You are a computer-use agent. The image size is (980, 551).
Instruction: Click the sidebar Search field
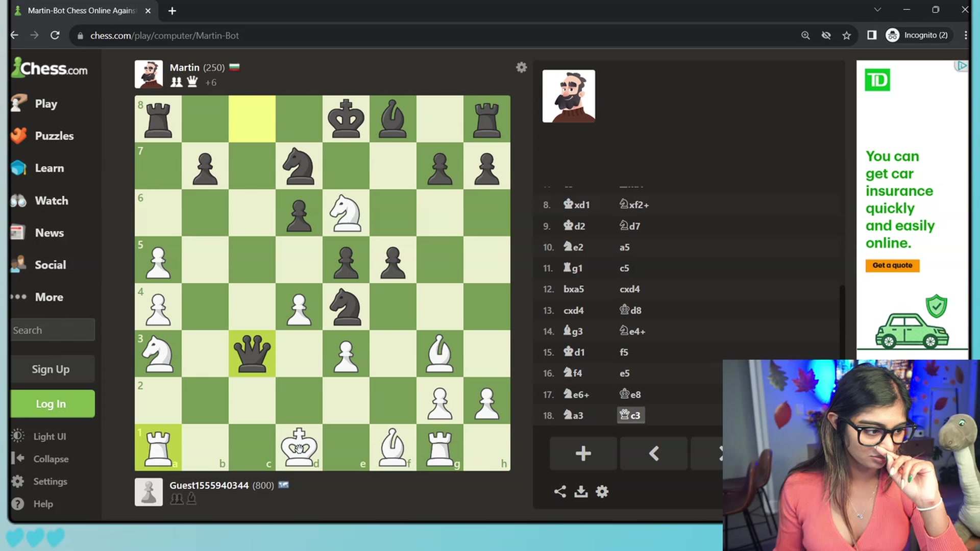pyautogui.click(x=53, y=330)
